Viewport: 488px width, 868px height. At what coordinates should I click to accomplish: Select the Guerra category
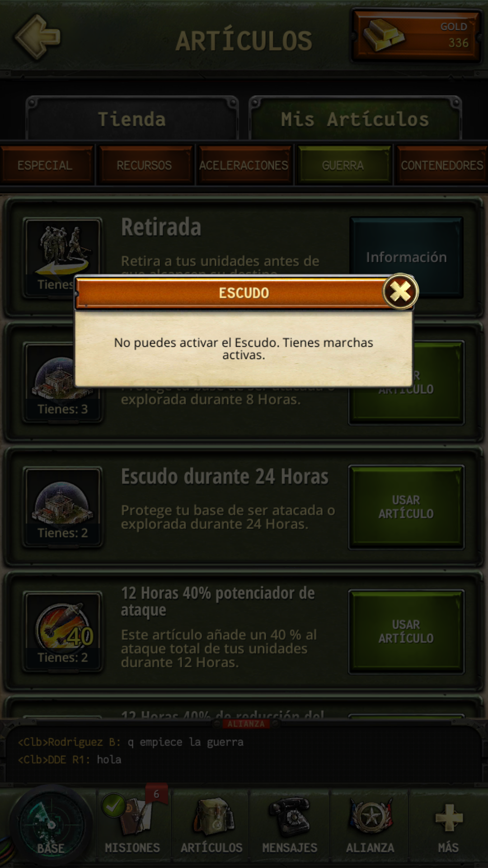click(x=343, y=165)
